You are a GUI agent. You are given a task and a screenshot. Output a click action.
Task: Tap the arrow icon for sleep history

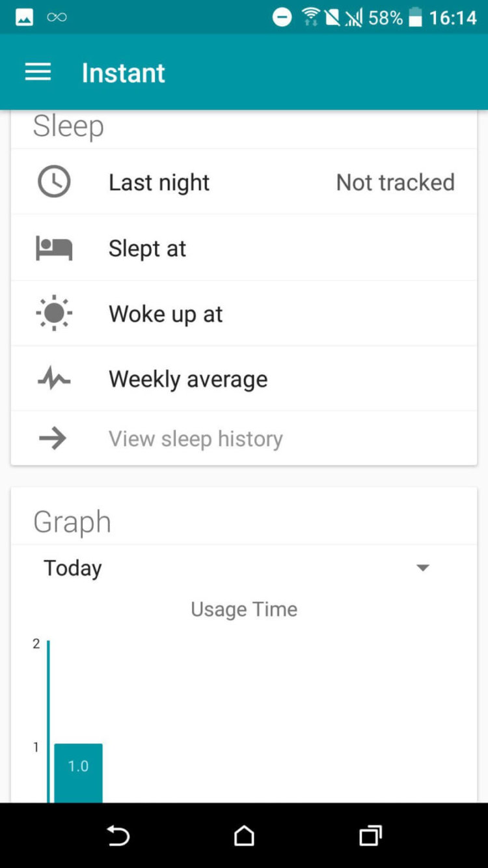click(x=53, y=438)
